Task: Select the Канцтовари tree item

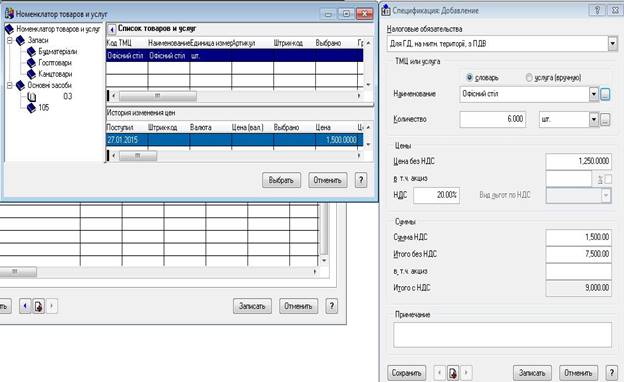Action: click(x=55, y=74)
